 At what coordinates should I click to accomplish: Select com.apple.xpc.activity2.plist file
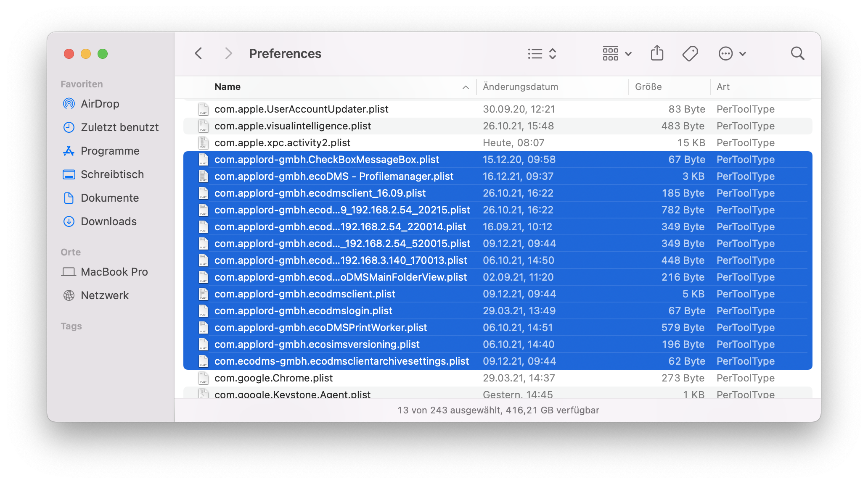[x=282, y=143]
